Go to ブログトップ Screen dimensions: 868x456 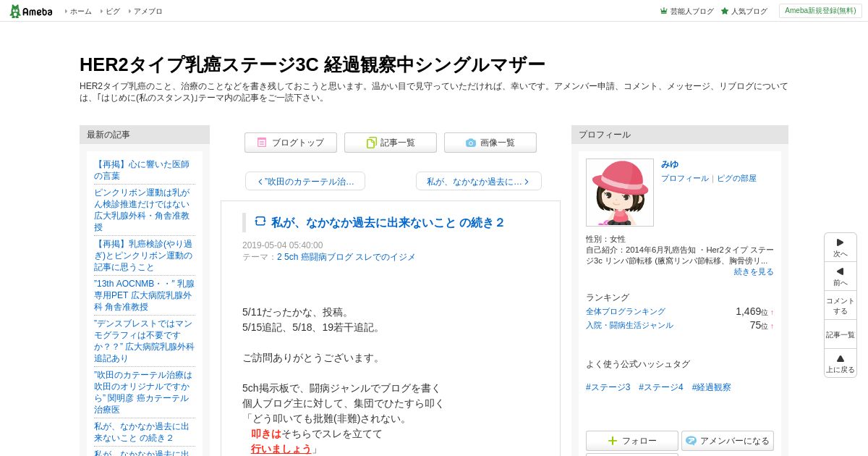291,143
